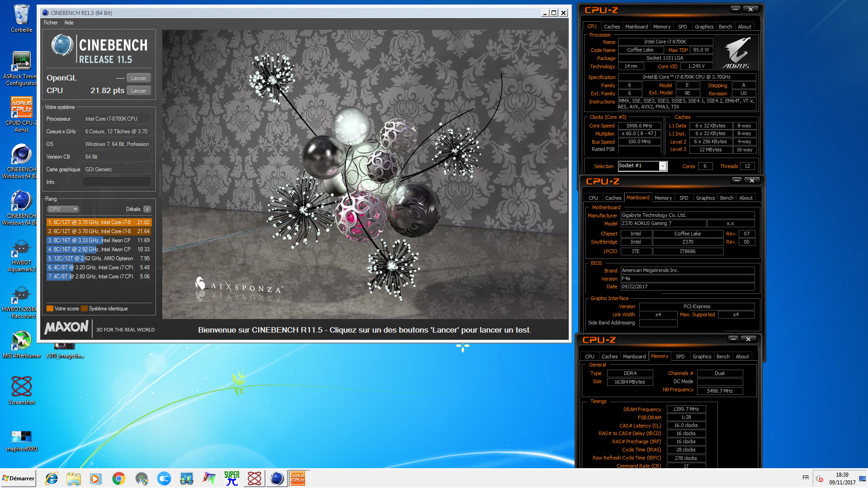Image resolution: width=868 pixels, height=488 pixels.
Task: Launch Internet Explorer from taskbar
Action: pos(52,479)
